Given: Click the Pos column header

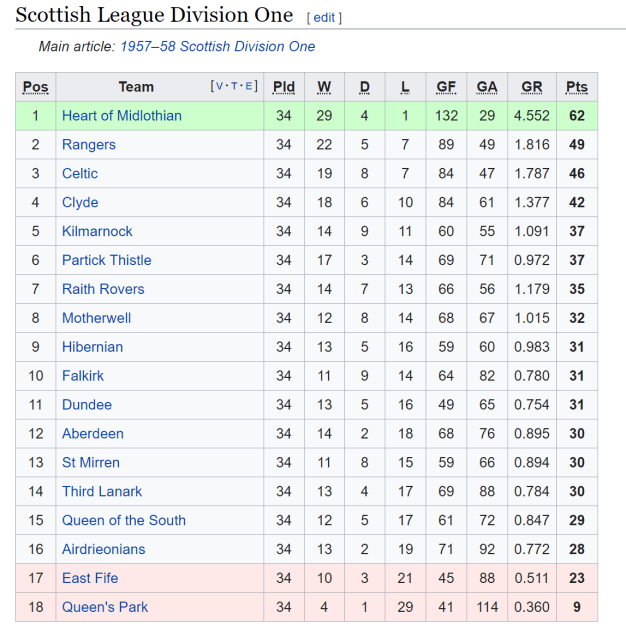Looking at the screenshot, I should [x=35, y=87].
